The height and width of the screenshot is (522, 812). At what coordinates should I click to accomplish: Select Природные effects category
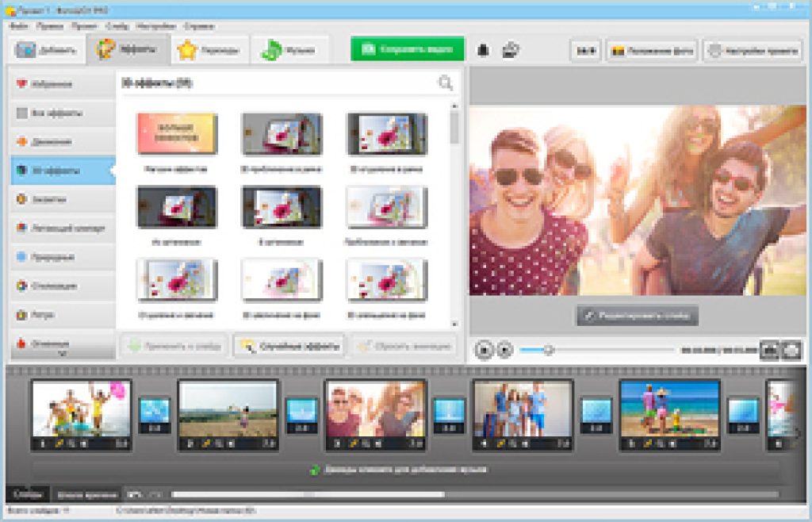pyautogui.click(x=63, y=257)
